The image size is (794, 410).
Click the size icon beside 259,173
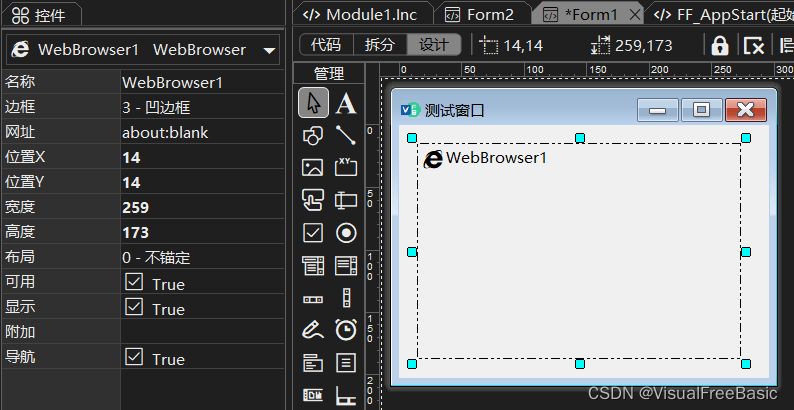point(601,46)
